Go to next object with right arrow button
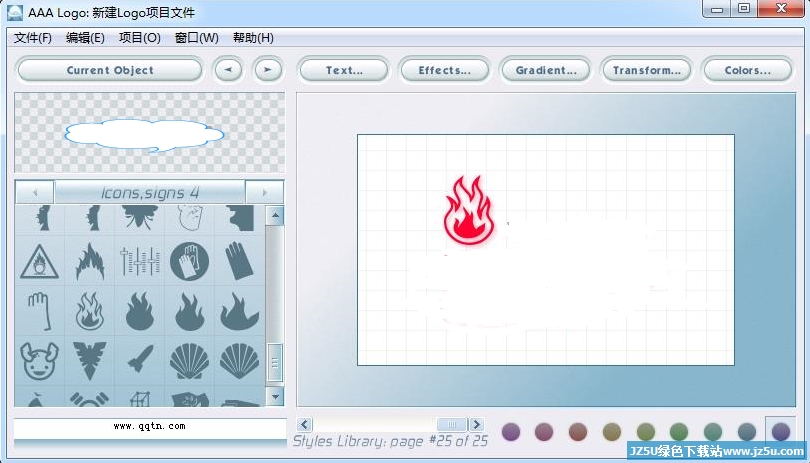810x463 pixels. coord(268,70)
